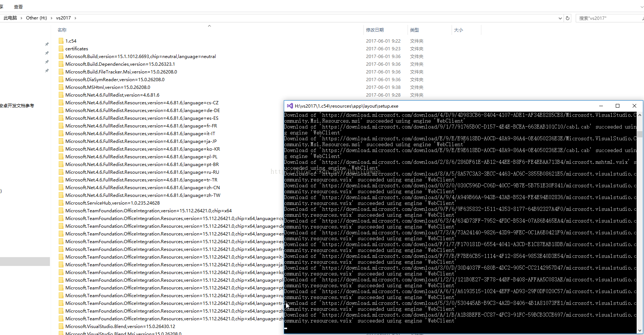
Task: Select 安卓开发文档参考 in the navigation pane
Action: pos(17,105)
